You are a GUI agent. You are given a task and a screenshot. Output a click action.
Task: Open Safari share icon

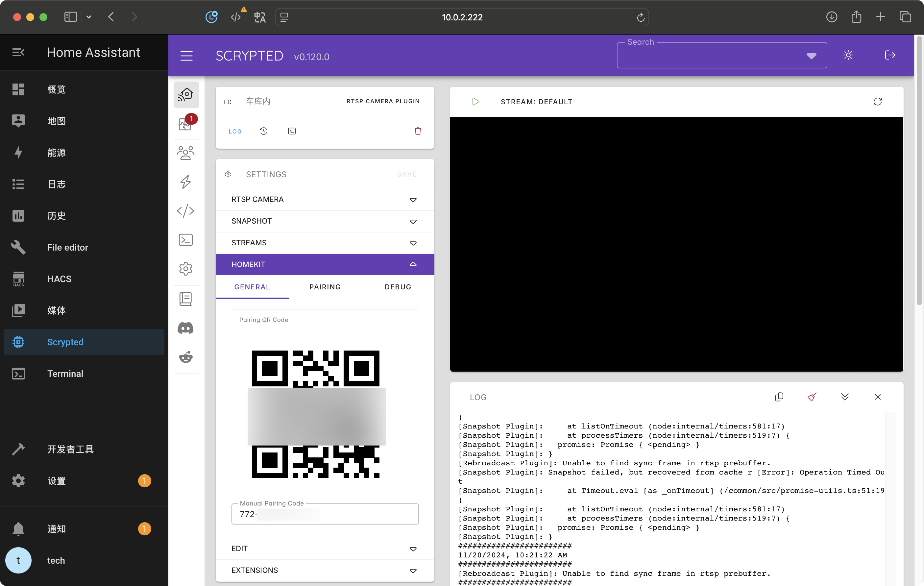click(856, 17)
